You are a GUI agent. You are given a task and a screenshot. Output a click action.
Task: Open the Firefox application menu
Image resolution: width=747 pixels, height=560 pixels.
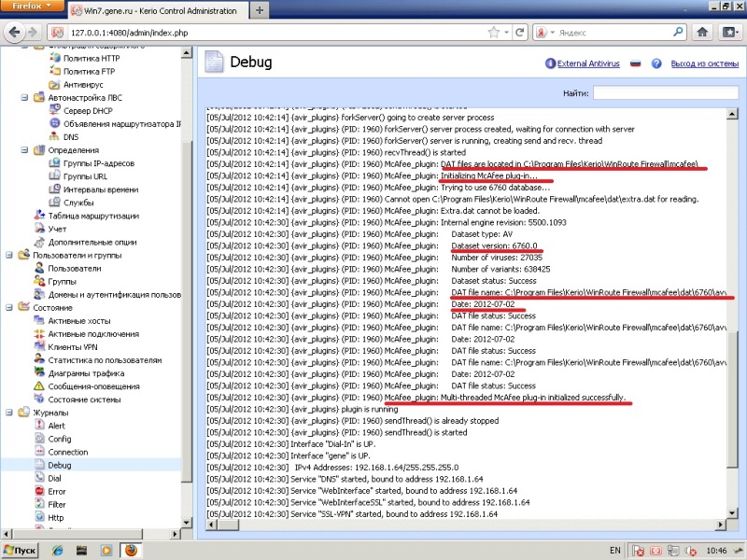pyautogui.click(x=30, y=9)
